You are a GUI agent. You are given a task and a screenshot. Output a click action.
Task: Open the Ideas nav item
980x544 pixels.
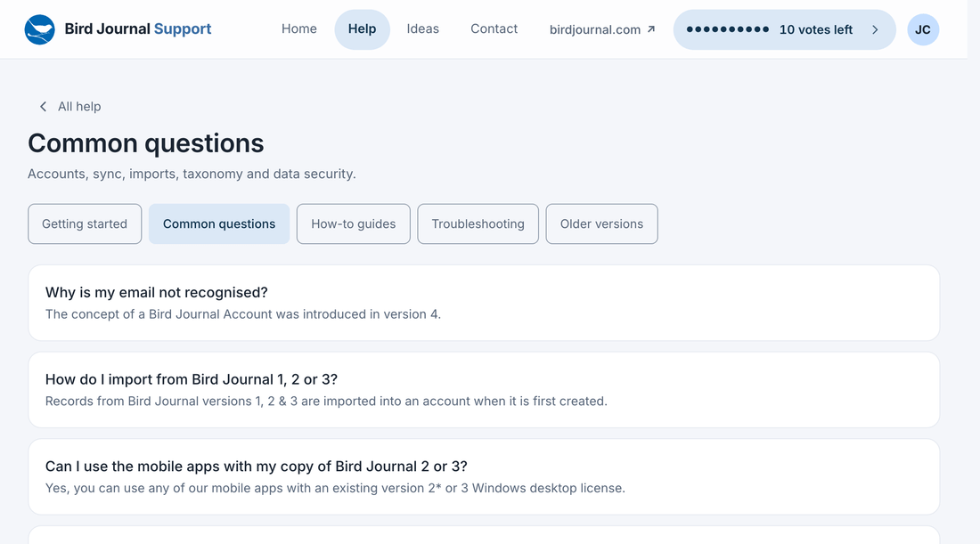422,28
